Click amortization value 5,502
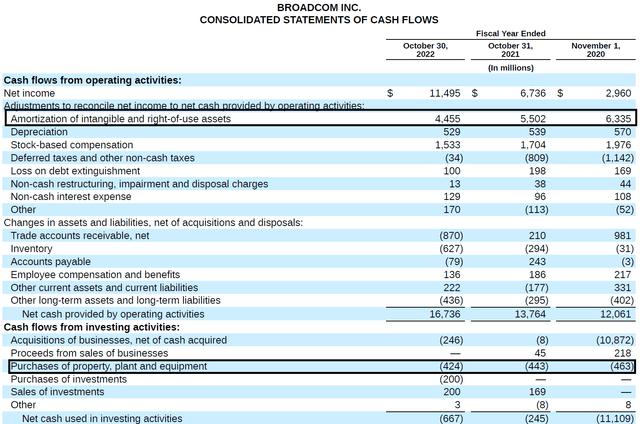 (533, 119)
